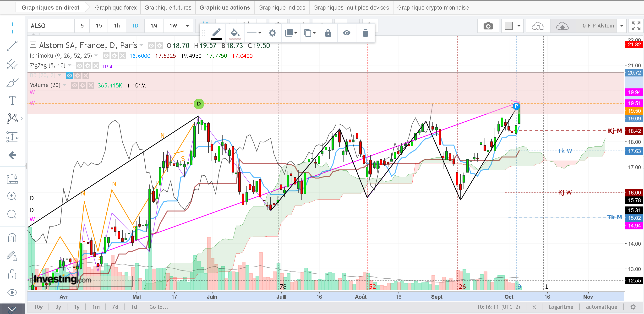Viewport: 644px width, 314px height.
Task: Open the timeframe interval dropdown arrow
Action: (187, 26)
